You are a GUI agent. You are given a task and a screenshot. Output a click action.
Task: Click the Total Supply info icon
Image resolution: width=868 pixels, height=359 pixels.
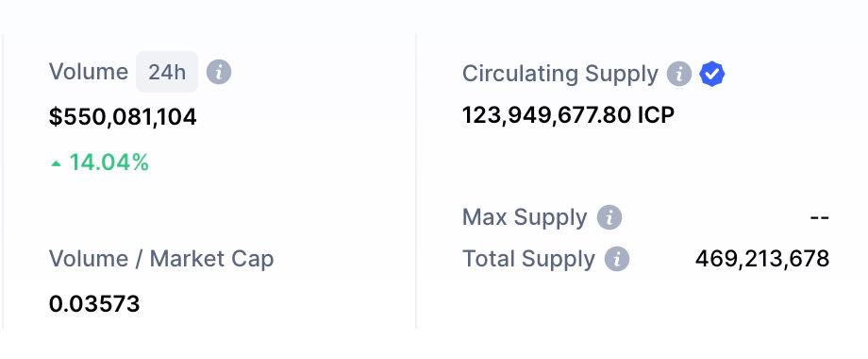click(x=617, y=259)
